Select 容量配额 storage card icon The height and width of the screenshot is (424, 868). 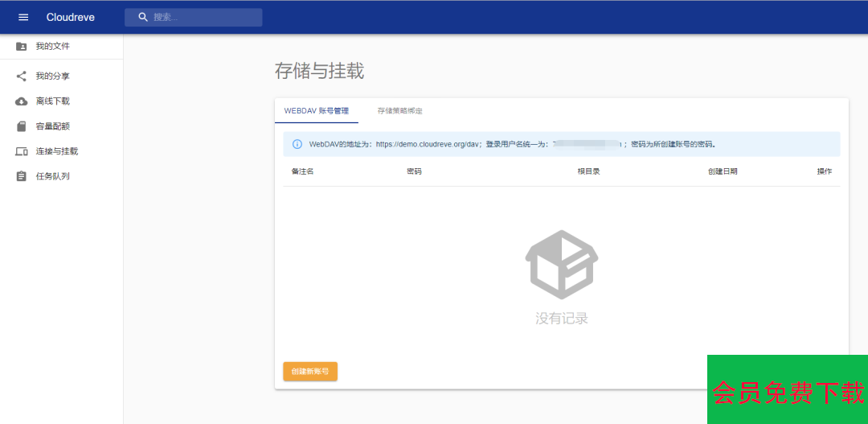[x=22, y=126]
